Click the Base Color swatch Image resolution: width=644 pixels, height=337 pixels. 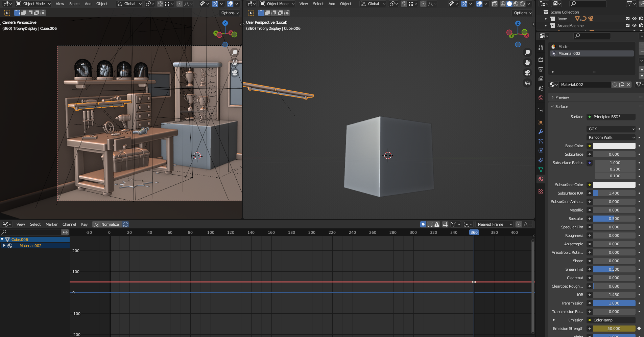(614, 146)
